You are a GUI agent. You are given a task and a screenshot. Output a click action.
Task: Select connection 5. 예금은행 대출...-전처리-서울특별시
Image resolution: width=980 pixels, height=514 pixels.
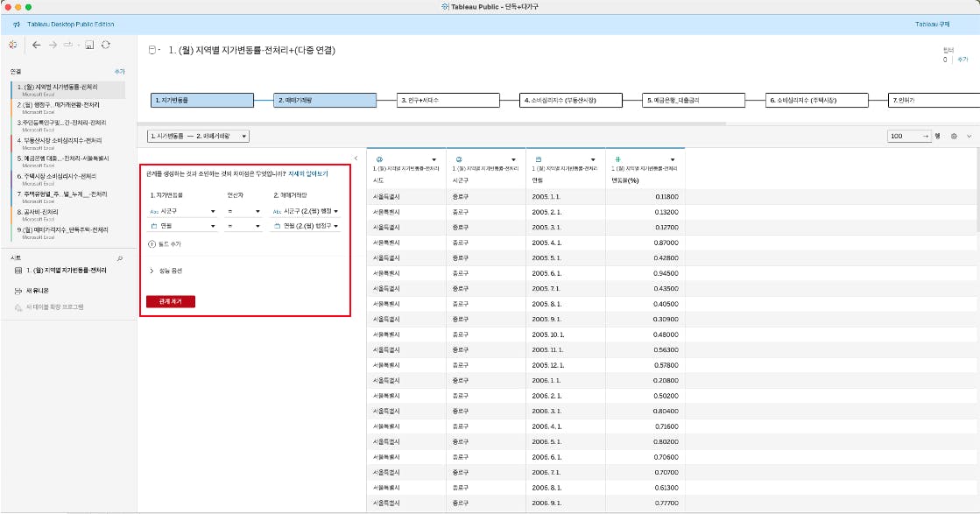click(x=67, y=161)
